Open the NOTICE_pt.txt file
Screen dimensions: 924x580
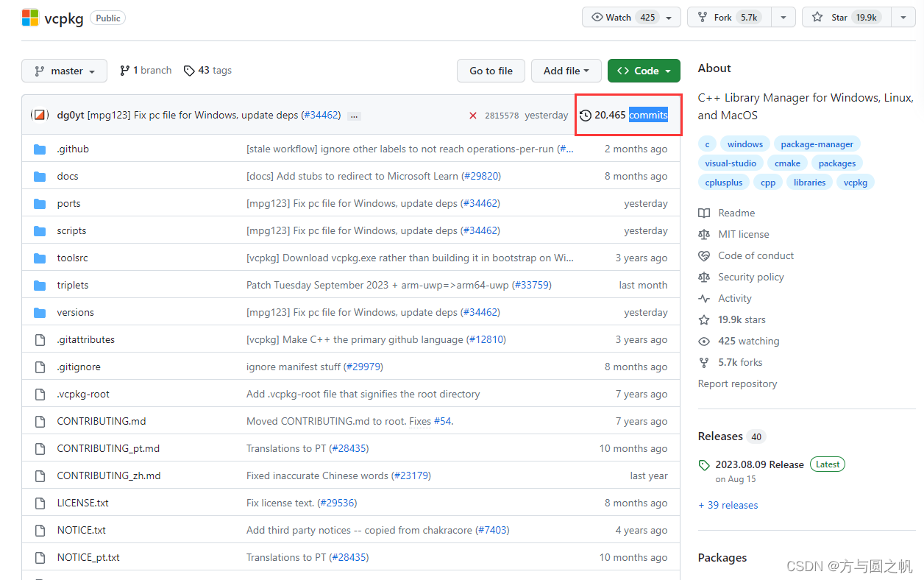coord(88,557)
